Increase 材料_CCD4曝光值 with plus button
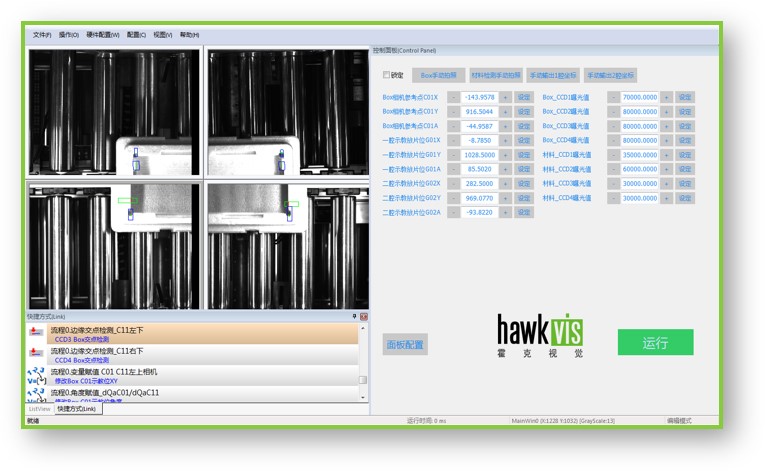 point(666,198)
